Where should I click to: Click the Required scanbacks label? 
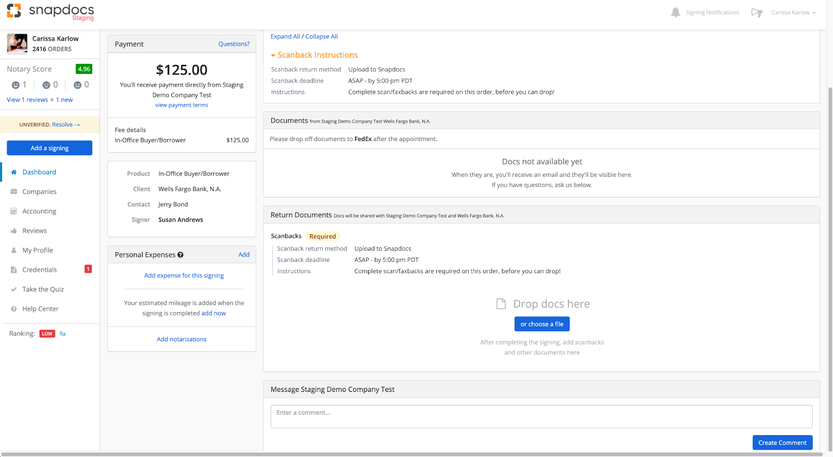322,236
